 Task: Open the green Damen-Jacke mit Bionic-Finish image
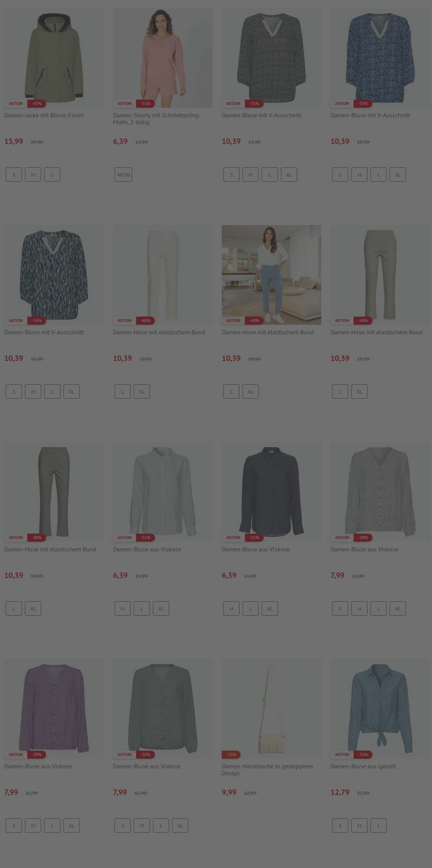click(54, 58)
